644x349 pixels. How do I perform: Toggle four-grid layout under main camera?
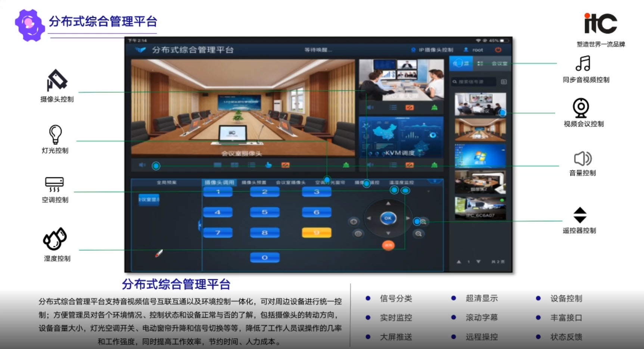(234, 165)
